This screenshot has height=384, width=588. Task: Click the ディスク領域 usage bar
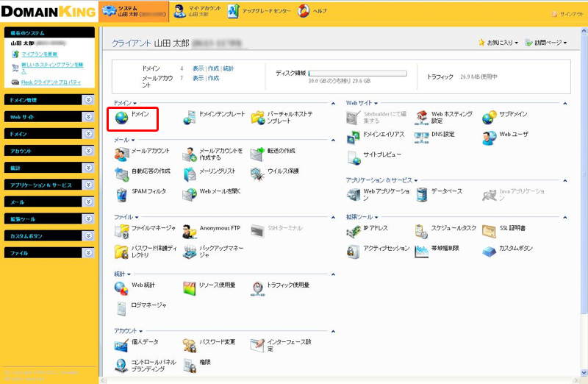(x=358, y=74)
